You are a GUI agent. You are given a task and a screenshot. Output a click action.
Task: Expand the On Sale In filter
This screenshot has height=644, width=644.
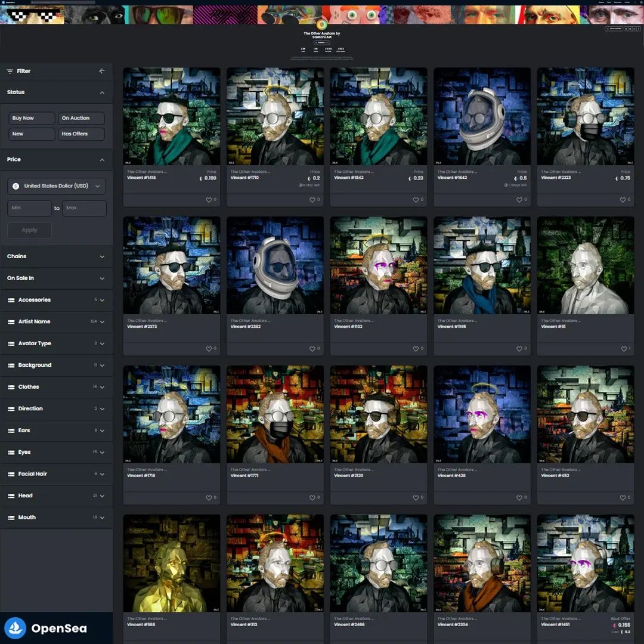tap(56, 278)
